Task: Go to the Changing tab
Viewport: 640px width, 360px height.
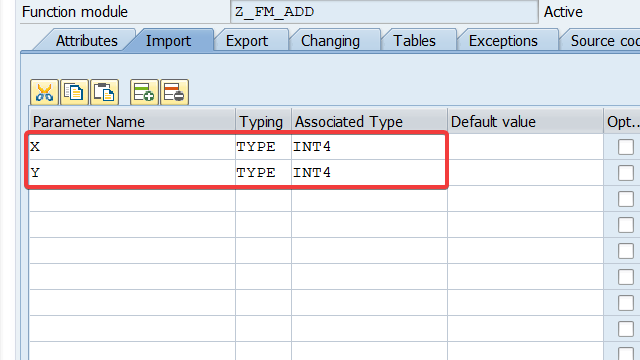Action: pyautogui.click(x=330, y=41)
